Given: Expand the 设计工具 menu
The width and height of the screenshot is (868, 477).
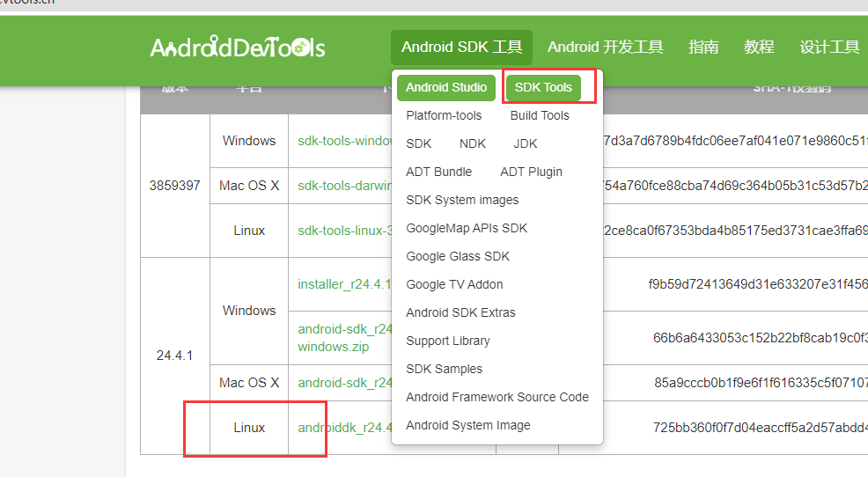Looking at the screenshot, I should pyautogui.click(x=829, y=48).
